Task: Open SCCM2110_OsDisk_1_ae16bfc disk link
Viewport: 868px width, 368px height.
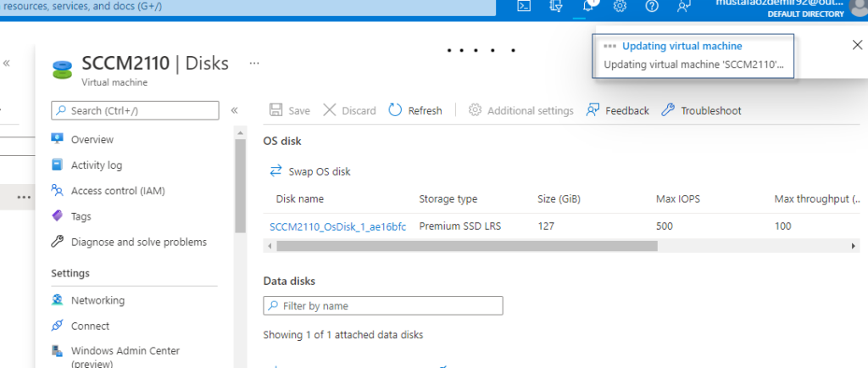Action: (337, 226)
